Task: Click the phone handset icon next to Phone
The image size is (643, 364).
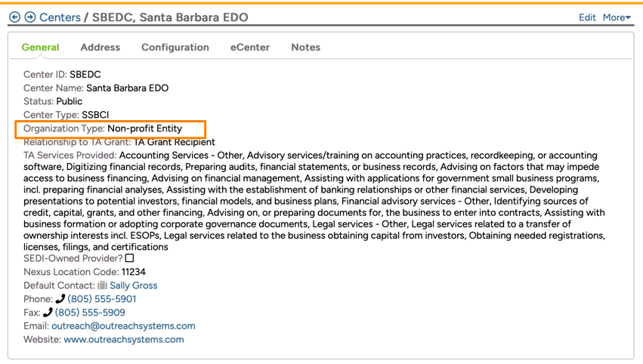Action: click(x=60, y=299)
